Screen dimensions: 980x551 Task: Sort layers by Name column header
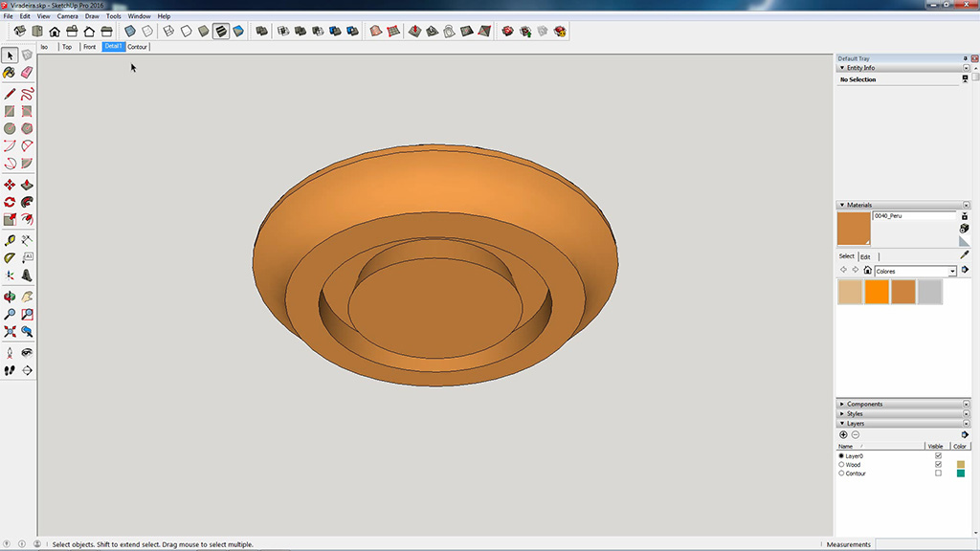point(880,446)
